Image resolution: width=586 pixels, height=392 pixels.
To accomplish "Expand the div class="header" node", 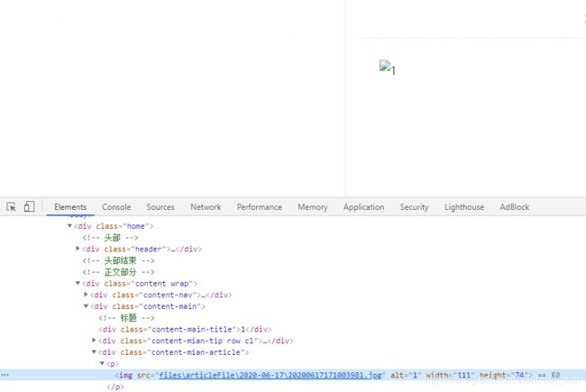I will (78, 249).
